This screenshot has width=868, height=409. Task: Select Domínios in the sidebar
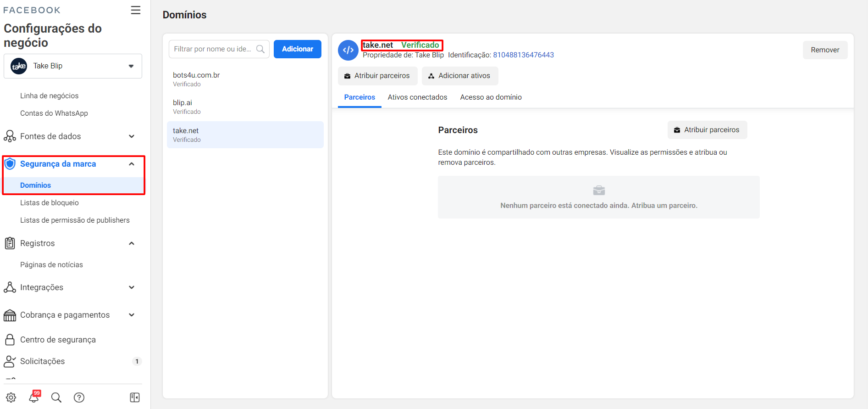[x=73, y=185]
